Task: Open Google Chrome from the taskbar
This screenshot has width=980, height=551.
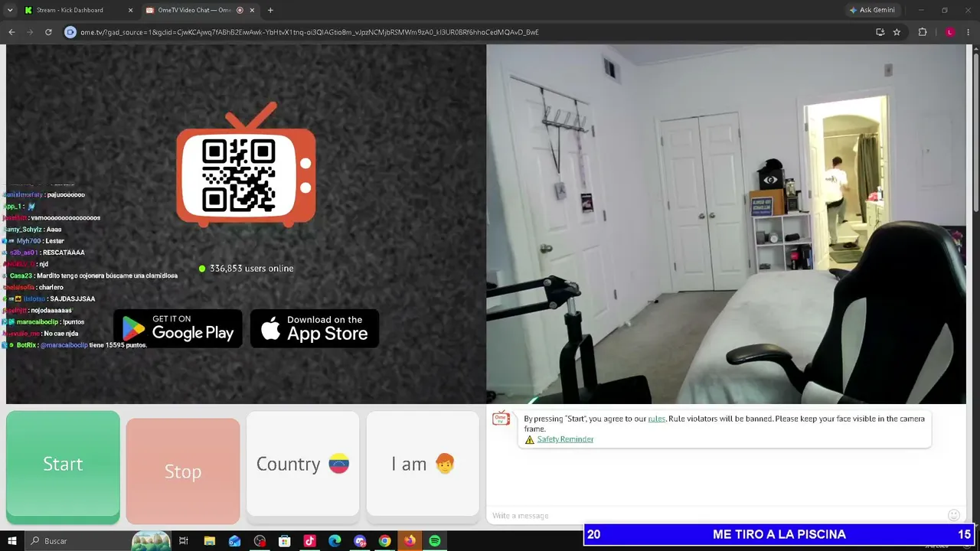Action: (384, 541)
